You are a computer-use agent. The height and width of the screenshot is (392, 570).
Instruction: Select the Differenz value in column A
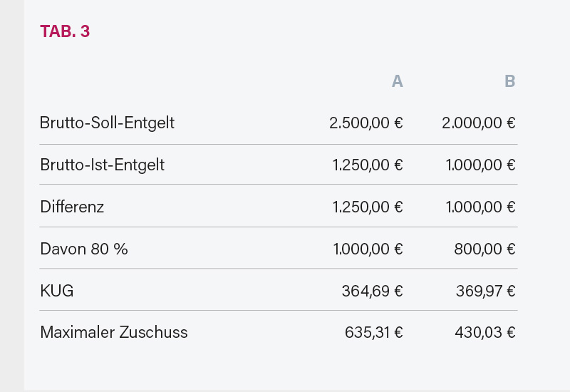[x=368, y=207]
